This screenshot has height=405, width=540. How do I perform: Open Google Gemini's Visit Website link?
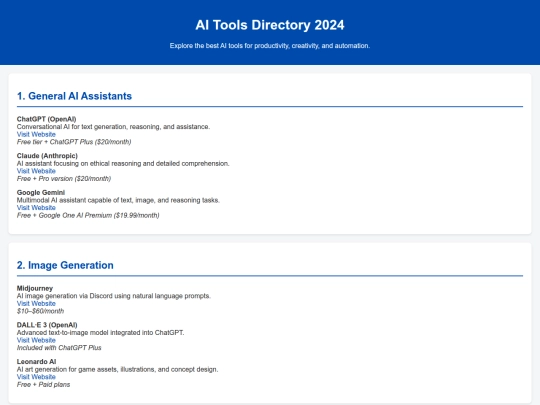(x=36, y=208)
